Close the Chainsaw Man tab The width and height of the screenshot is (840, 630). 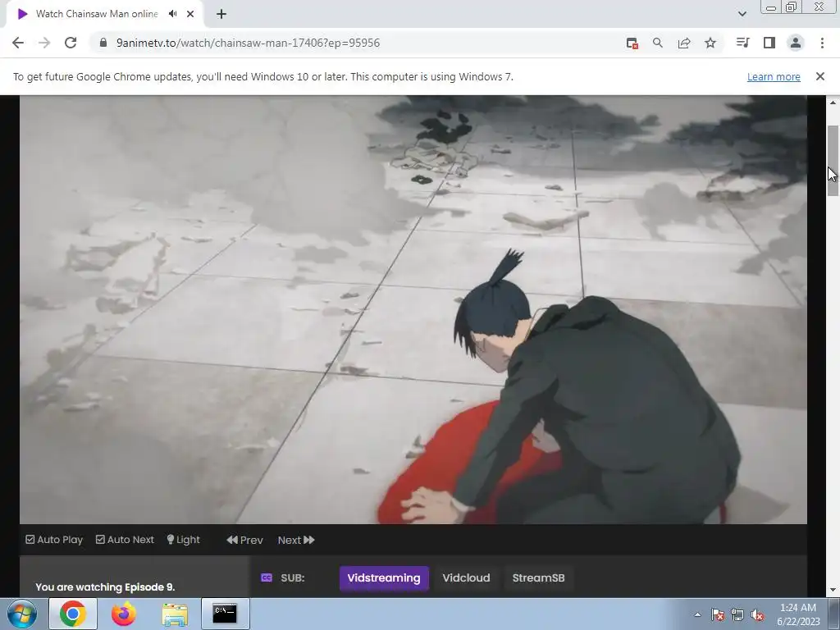click(x=190, y=14)
